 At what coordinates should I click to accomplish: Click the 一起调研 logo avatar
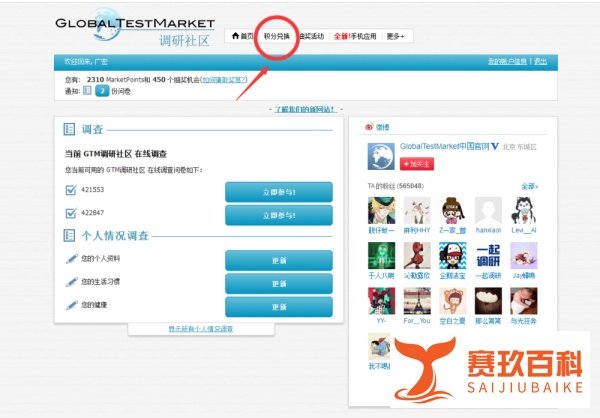[488, 256]
